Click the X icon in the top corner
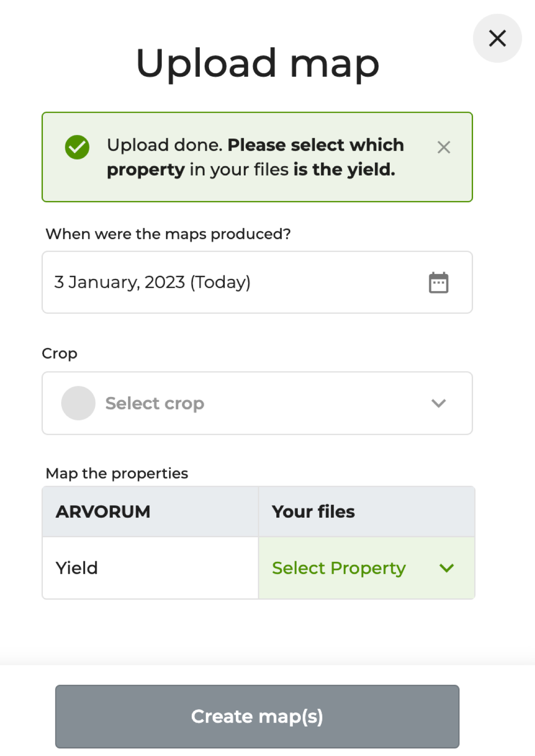535x756 pixels. click(497, 38)
